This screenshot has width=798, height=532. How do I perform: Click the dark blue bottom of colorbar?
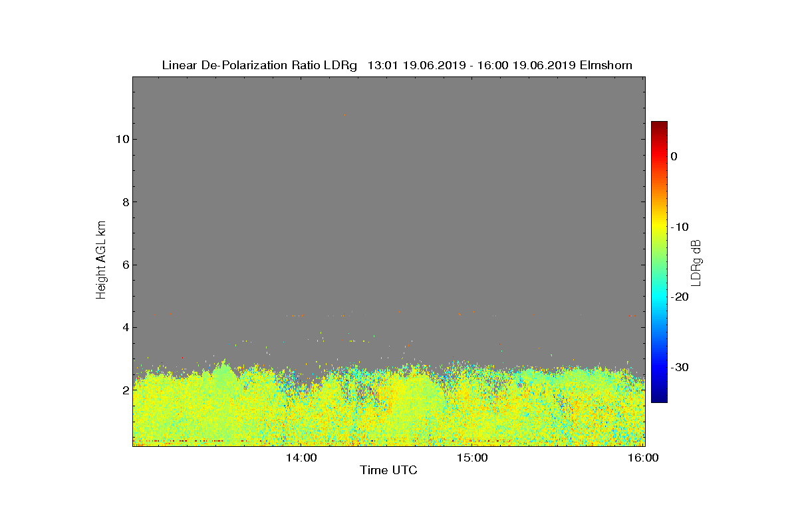pos(659,398)
